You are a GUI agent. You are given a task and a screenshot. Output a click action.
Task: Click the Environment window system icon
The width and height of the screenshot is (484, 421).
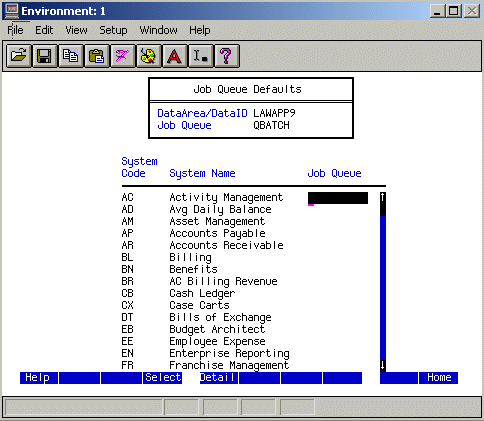pyautogui.click(x=12, y=11)
